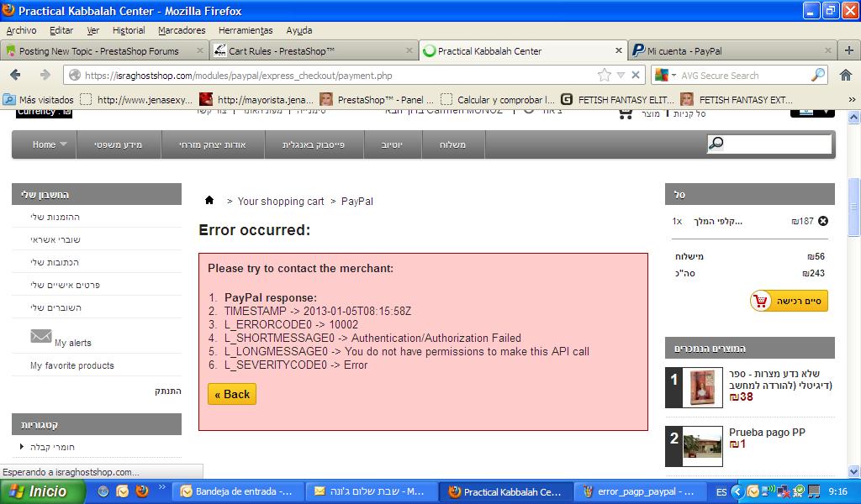This screenshot has width=861, height=504.
Task: Click the משלוח navigation item
Action: pyautogui.click(x=452, y=144)
